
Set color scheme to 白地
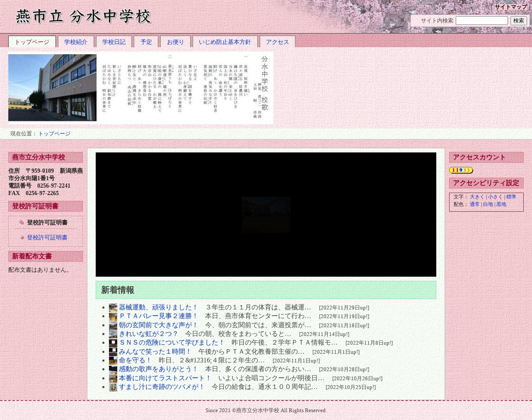(x=488, y=204)
